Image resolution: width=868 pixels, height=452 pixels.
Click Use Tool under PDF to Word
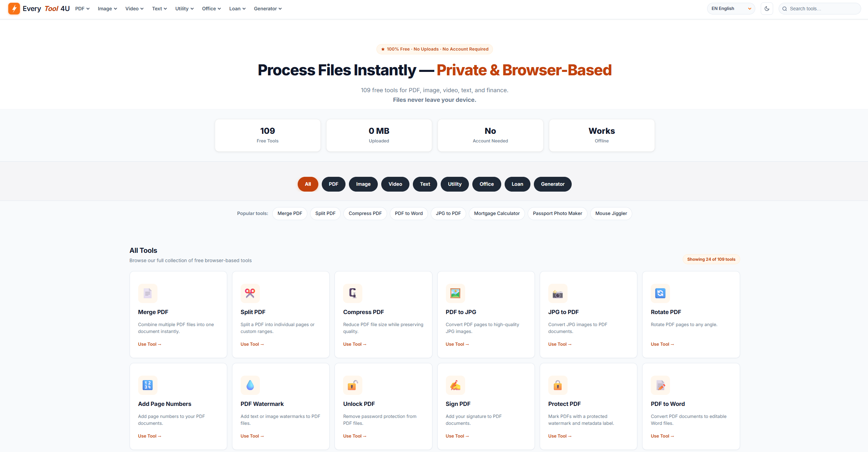(x=662, y=436)
